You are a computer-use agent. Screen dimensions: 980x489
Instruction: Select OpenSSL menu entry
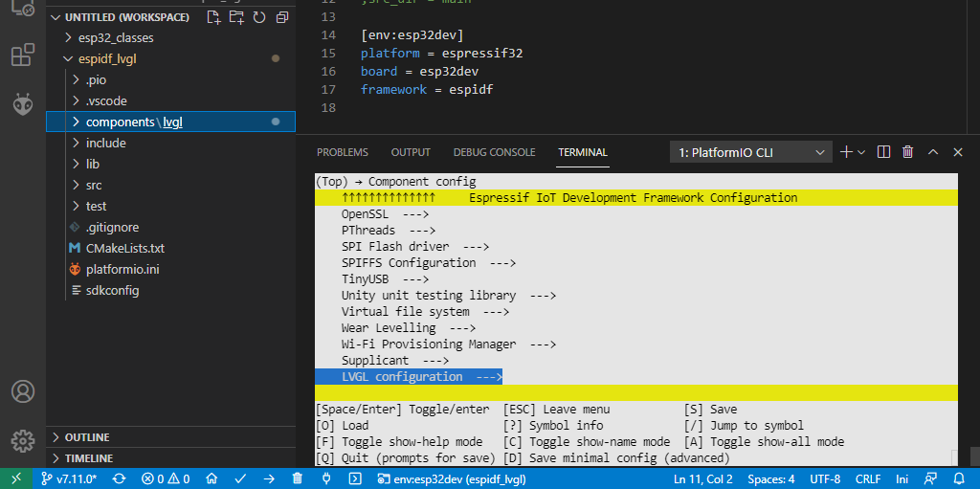tap(385, 213)
